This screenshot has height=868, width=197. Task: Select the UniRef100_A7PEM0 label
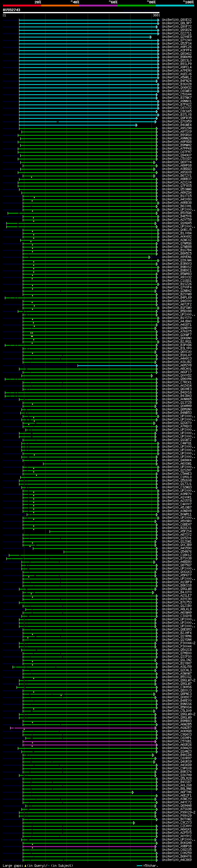click(177, 71)
